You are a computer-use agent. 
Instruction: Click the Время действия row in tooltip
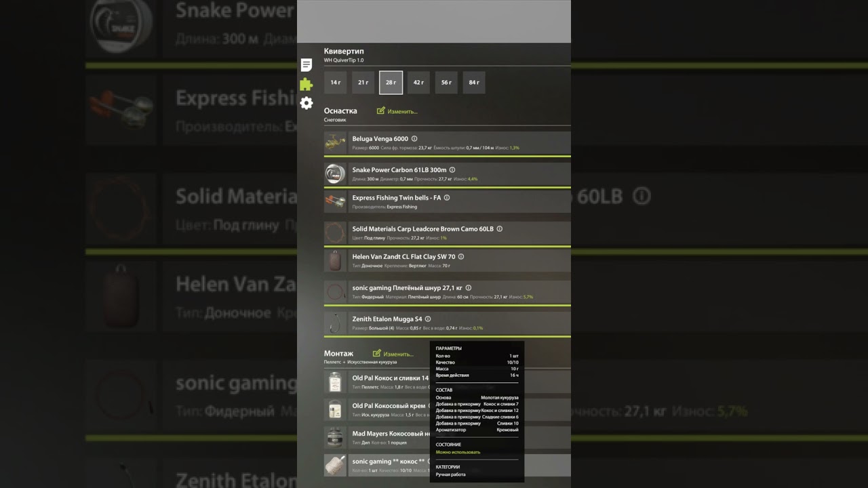tap(477, 375)
